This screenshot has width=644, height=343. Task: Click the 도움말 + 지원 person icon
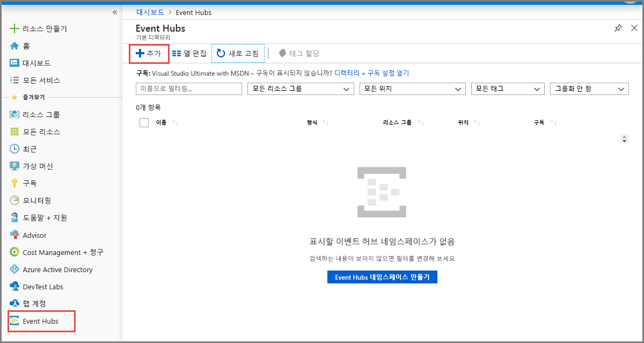point(14,217)
